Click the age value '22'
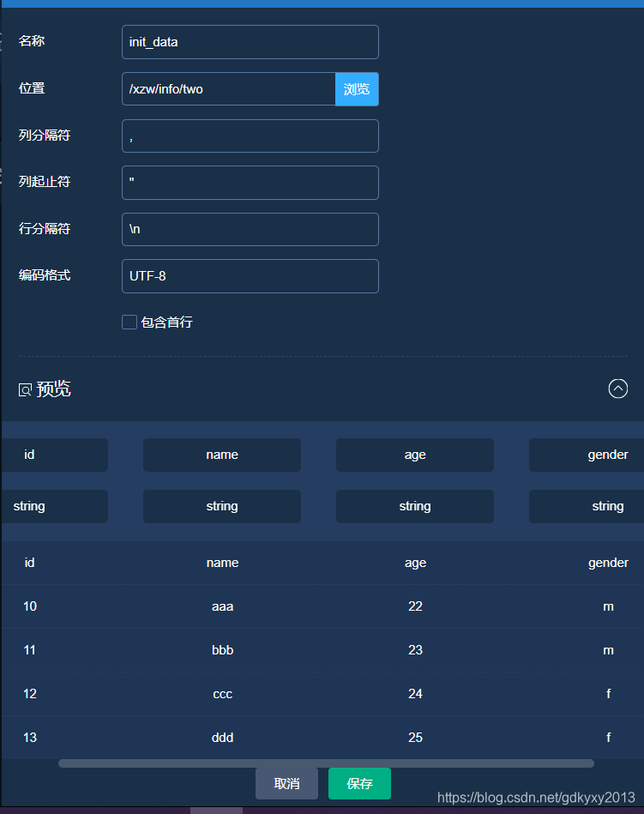The width and height of the screenshot is (644, 814). [x=415, y=606]
